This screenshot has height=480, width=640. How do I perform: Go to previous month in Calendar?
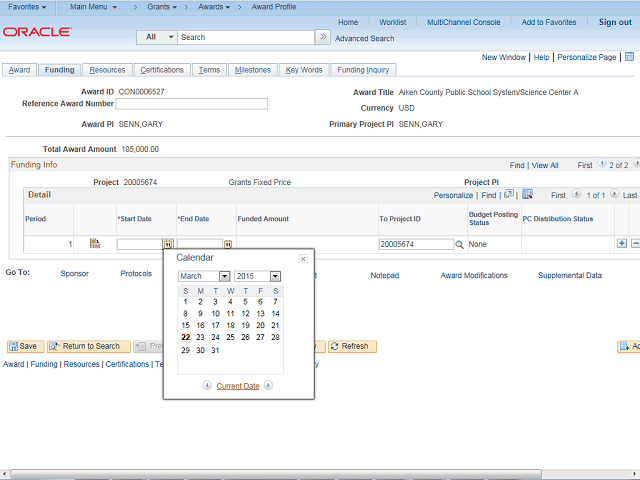tap(207, 385)
